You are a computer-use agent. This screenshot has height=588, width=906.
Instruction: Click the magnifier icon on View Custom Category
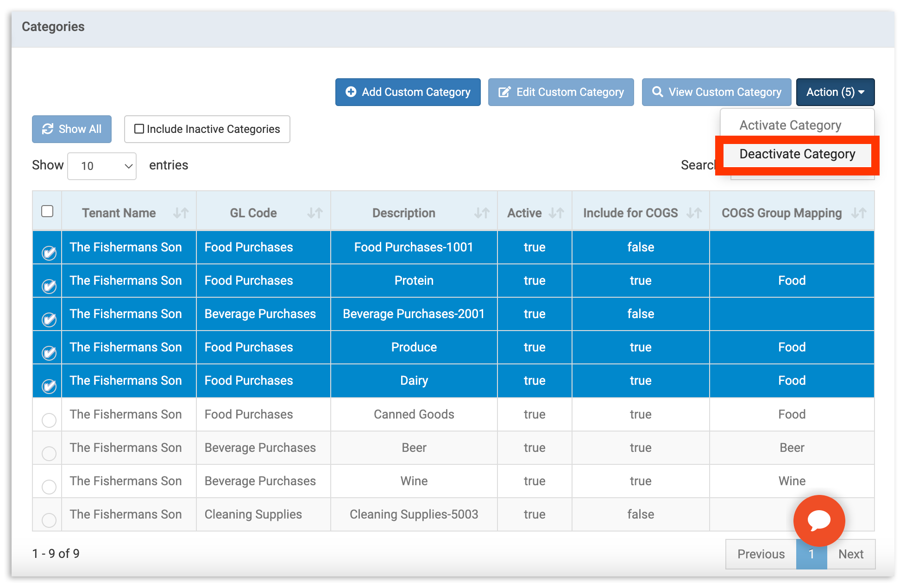[658, 92]
